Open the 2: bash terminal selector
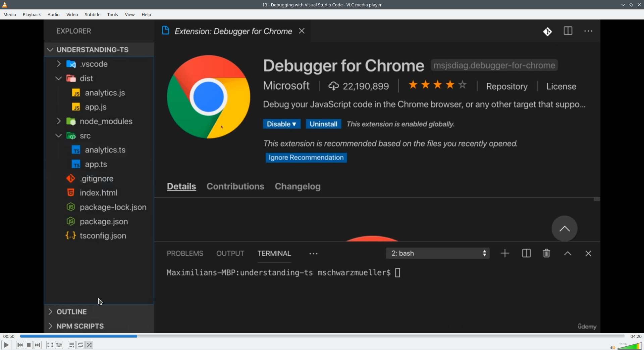 pyautogui.click(x=438, y=253)
